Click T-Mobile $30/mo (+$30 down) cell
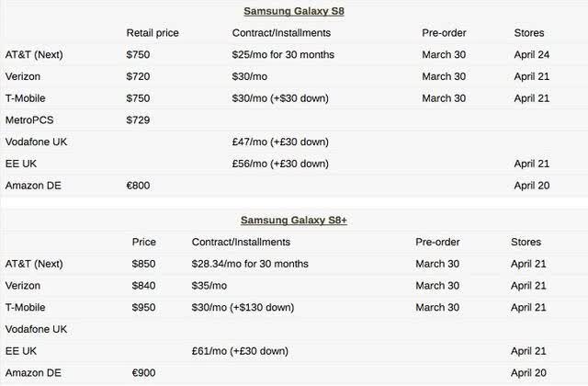This screenshot has height=386, width=588. (280, 98)
